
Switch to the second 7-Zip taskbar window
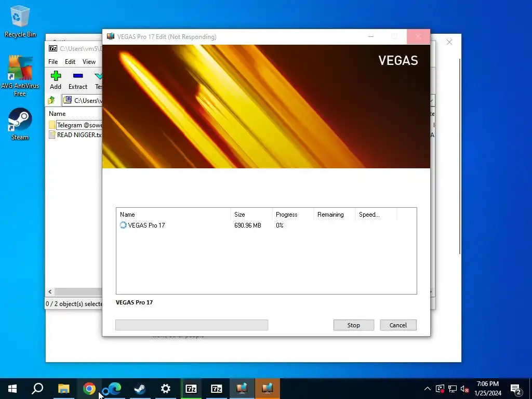point(217,389)
